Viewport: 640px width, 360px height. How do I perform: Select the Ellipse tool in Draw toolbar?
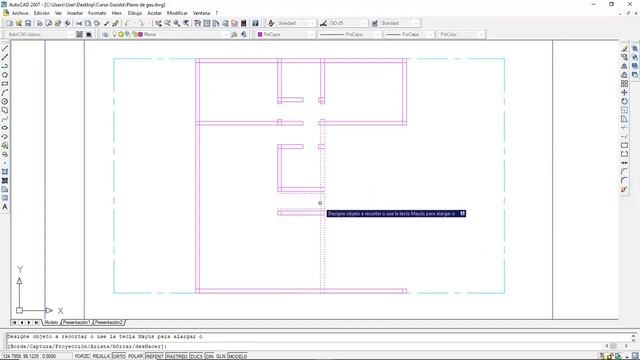pyautogui.click(x=5, y=128)
